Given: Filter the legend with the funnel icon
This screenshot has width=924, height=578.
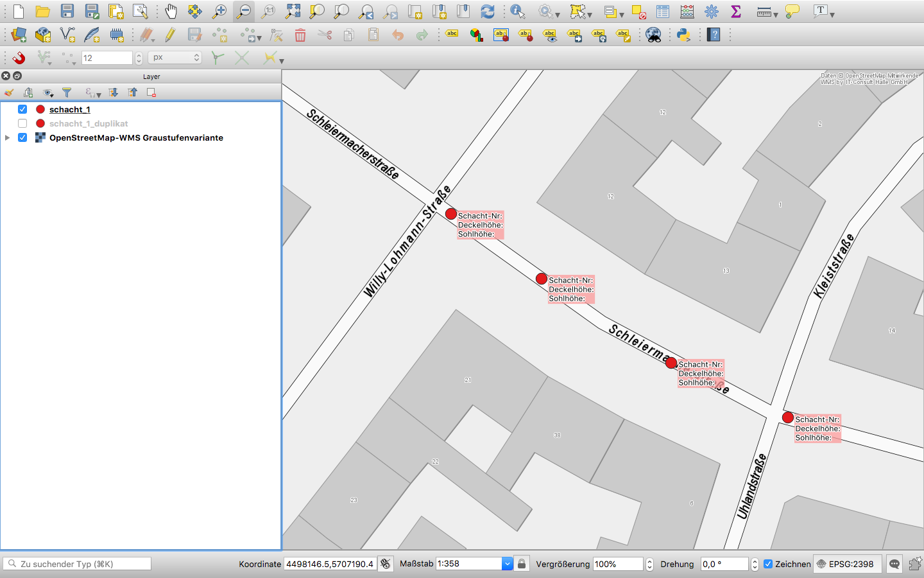Looking at the screenshot, I should click(x=67, y=92).
